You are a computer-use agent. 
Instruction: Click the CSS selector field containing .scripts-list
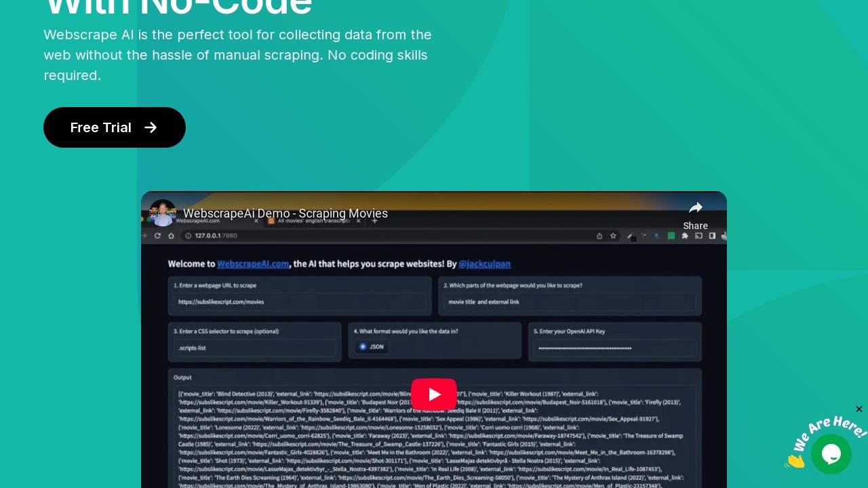click(255, 348)
